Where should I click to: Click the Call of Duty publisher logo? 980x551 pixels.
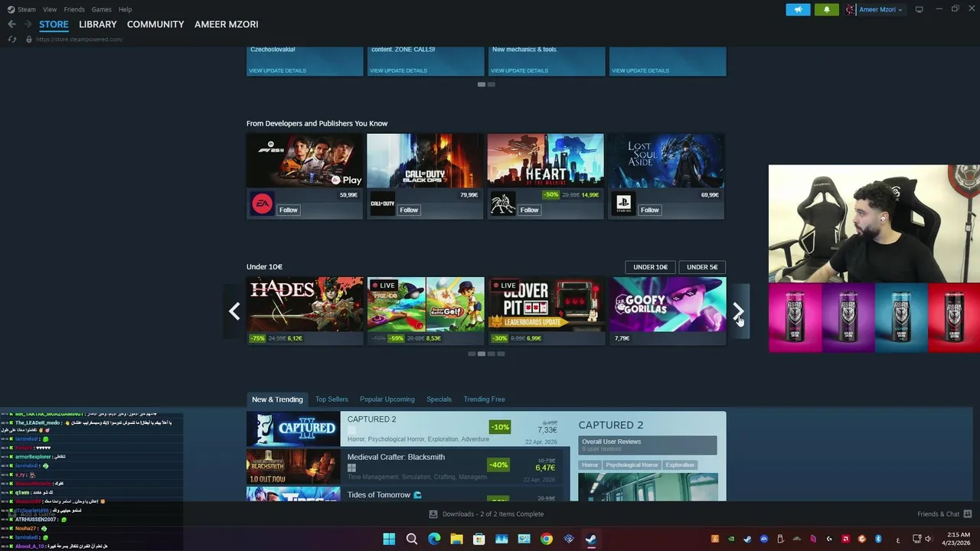tap(383, 204)
